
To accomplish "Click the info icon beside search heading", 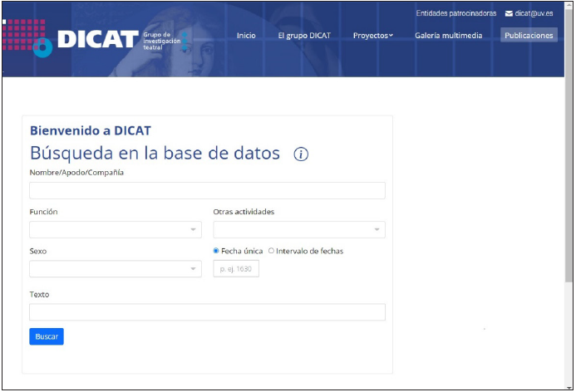I will coord(301,154).
